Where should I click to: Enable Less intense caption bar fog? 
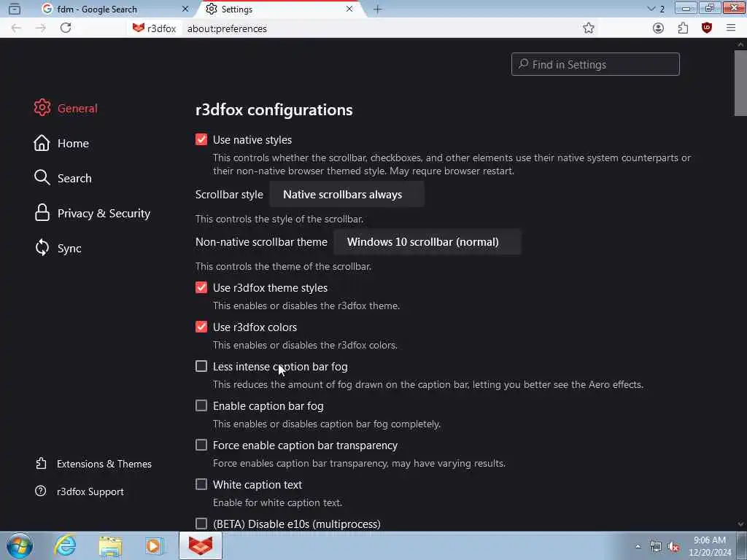201,366
